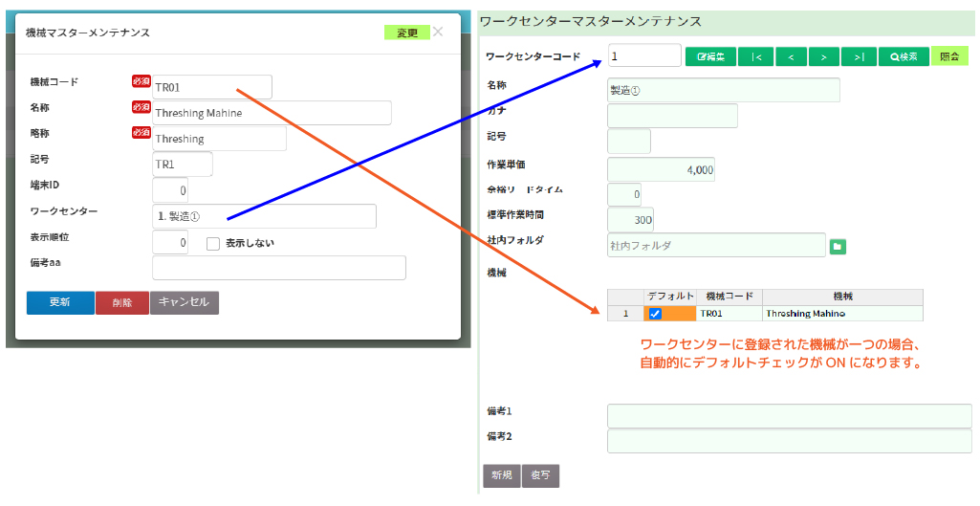
Task: Click the 検索 search button
Action: point(903,56)
